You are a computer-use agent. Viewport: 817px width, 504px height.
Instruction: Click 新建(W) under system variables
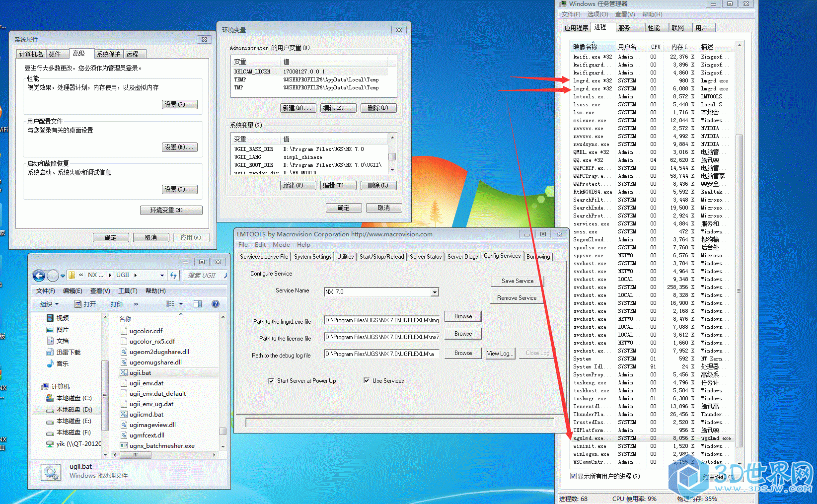pyautogui.click(x=298, y=185)
